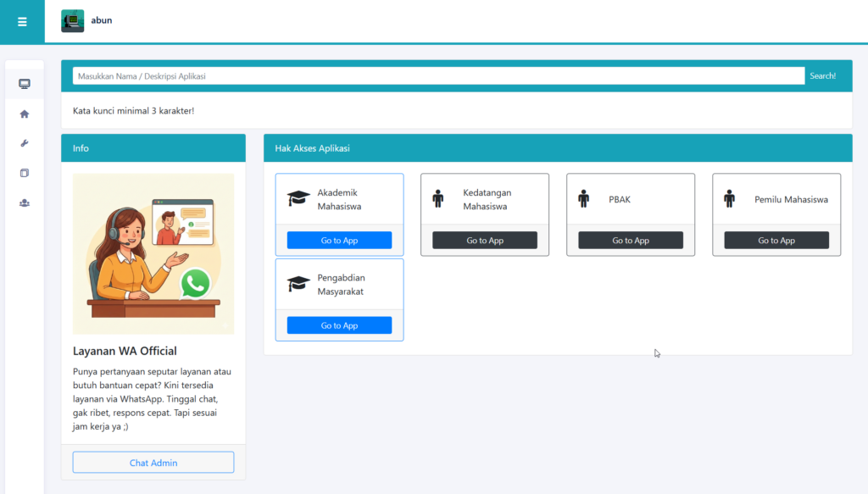Image resolution: width=868 pixels, height=494 pixels.
Task: Open the PBAK app via Go to App
Action: (x=631, y=241)
